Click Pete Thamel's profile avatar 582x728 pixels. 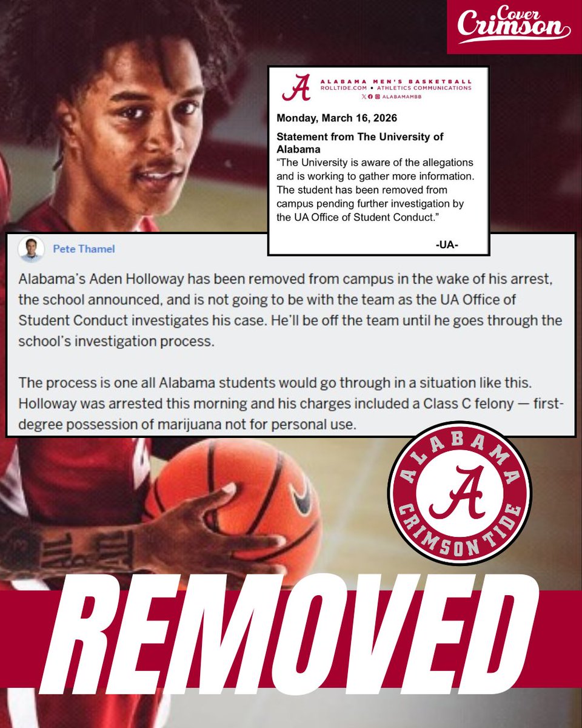tap(31, 249)
